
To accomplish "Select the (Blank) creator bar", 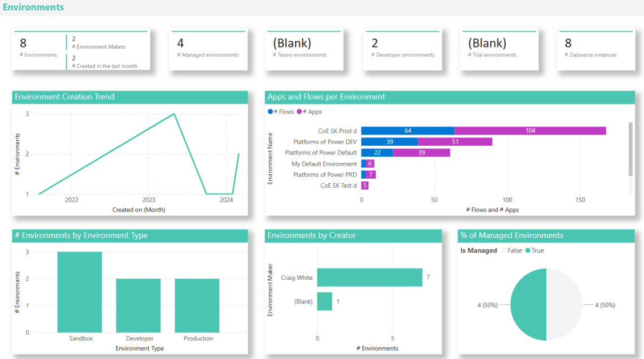I will click(x=325, y=301).
